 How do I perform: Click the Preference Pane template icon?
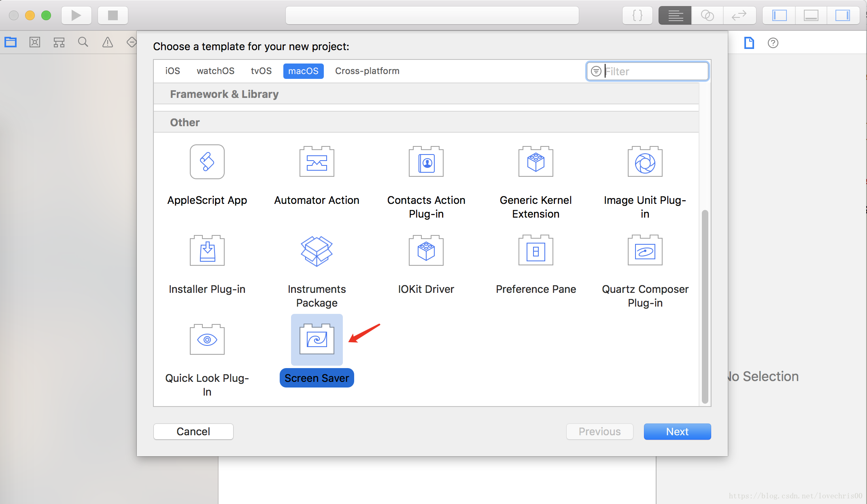535,251
